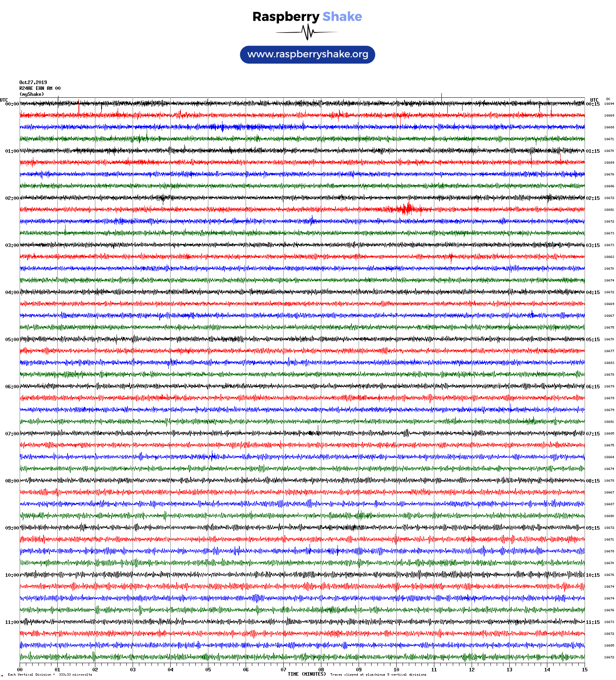Click the 10:15 end-time label

tap(593, 575)
